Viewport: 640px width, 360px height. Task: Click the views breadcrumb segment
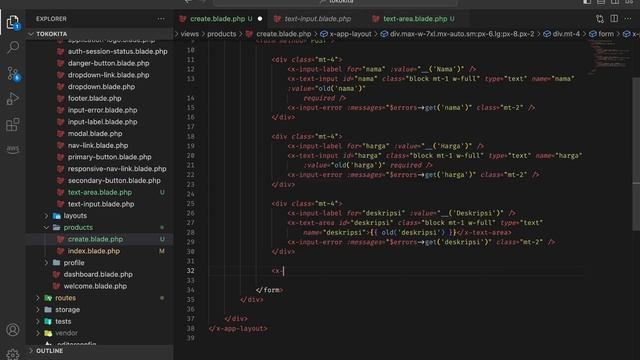[x=189, y=34]
